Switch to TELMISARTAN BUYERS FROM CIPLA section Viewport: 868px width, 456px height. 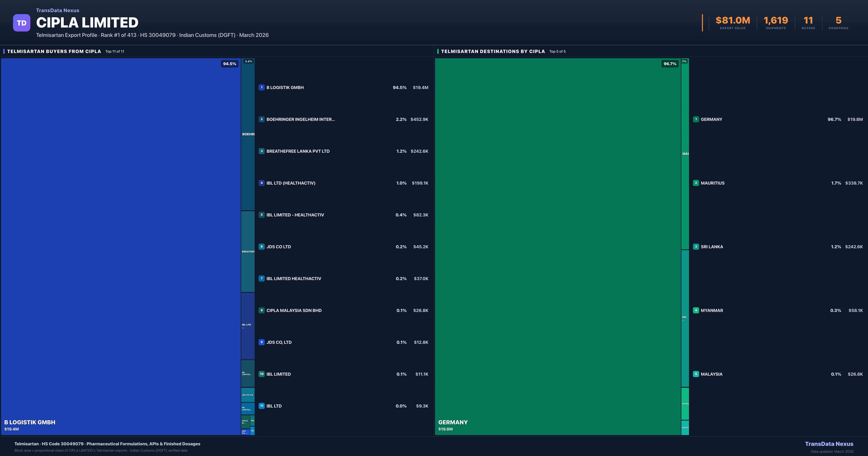tap(54, 51)
